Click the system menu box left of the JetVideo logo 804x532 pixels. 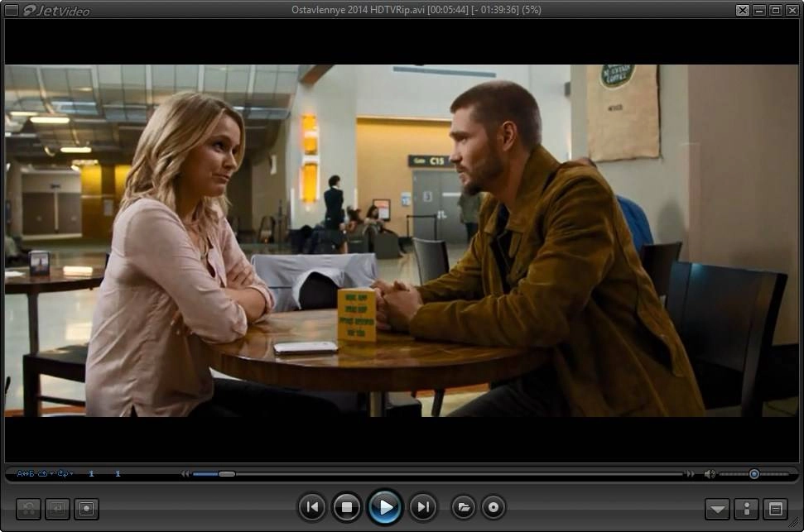(11, 10)
